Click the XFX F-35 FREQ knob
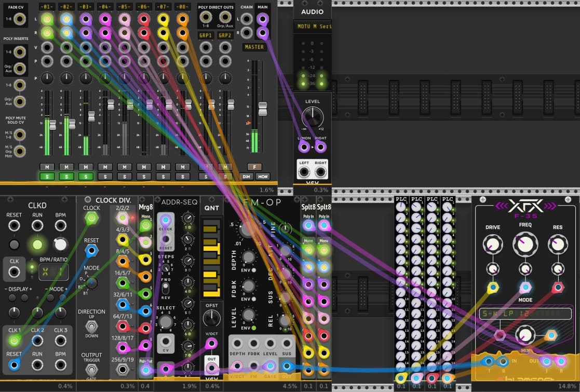This screenshot has width=580, height=392. (525, 245)
